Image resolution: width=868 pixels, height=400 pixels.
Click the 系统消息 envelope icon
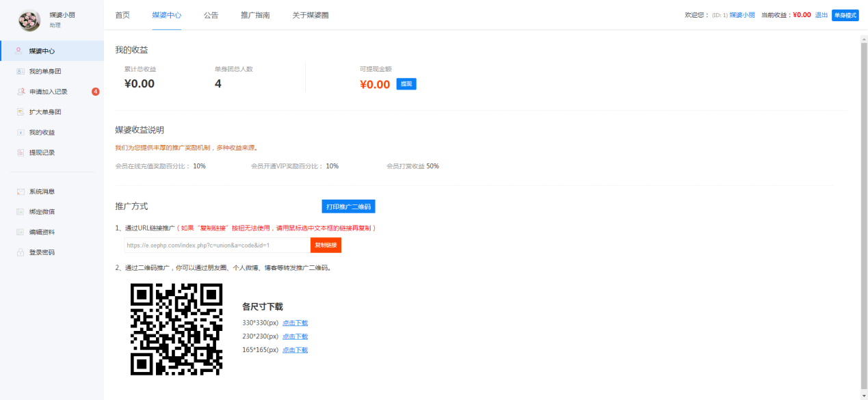point(21,191)
